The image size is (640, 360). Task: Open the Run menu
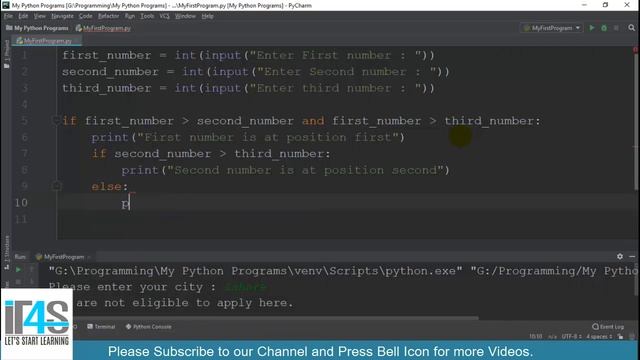129,16
